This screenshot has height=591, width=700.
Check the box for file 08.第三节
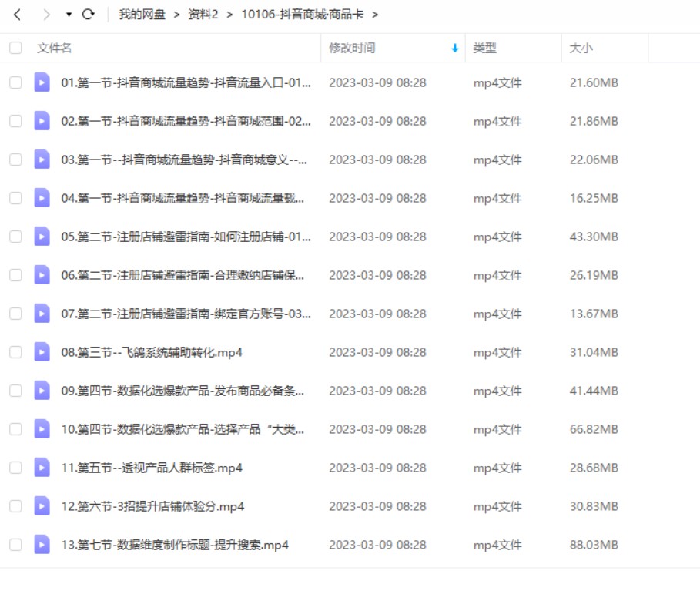pos(15,352)
